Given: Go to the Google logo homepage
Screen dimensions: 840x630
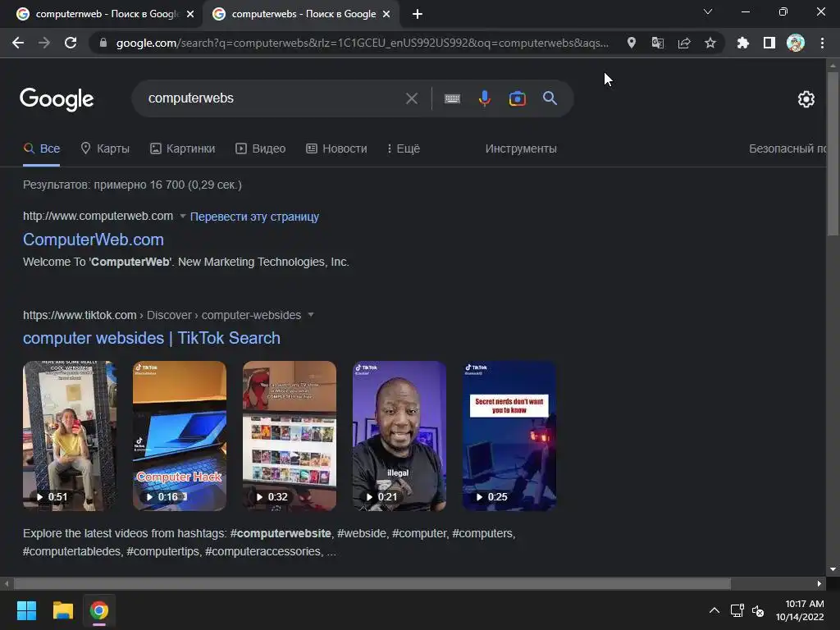Looking at the screenshot, I should 57,99.
